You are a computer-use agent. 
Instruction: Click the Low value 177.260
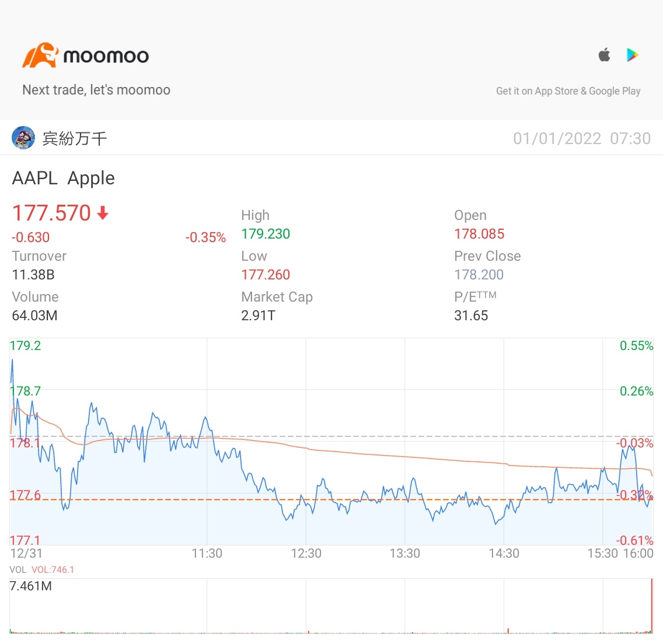pyautogui.click(x=266, y=275)
